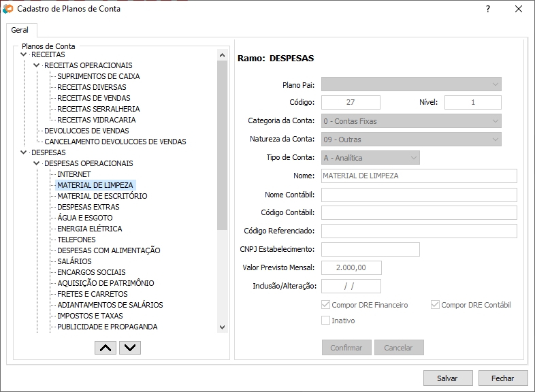The width and height of the screenshot is (535, 392).
Task: Click the Nome Contábil input field
Action: [x=419, y=195]
